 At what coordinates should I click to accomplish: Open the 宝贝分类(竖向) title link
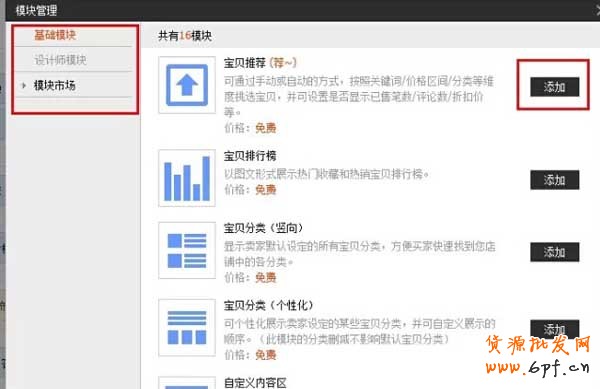(x=264, y=228)
